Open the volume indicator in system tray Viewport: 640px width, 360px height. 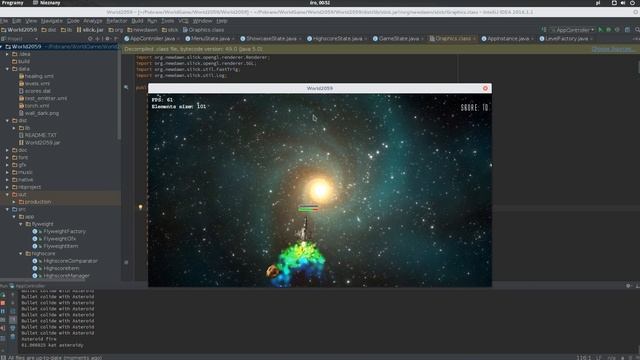tap(623, 3)
